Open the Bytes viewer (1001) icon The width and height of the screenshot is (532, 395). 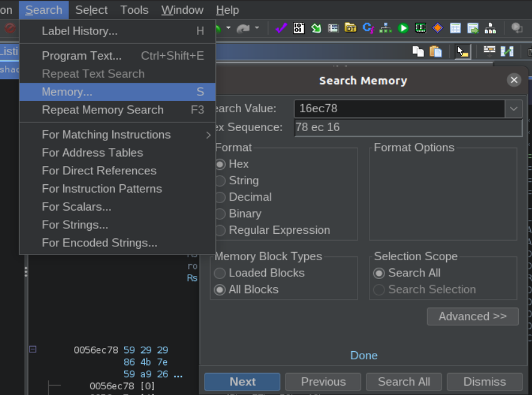tap(299, 28)
